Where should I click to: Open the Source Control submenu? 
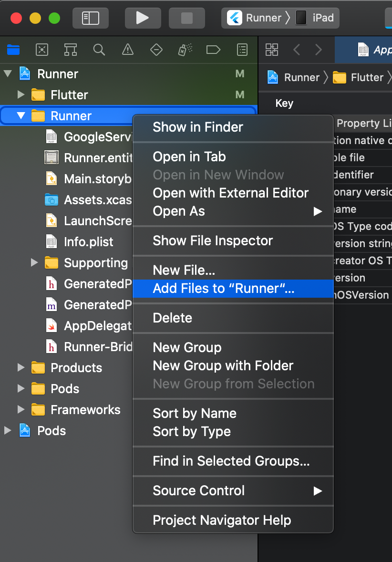[x=233, y=490]
